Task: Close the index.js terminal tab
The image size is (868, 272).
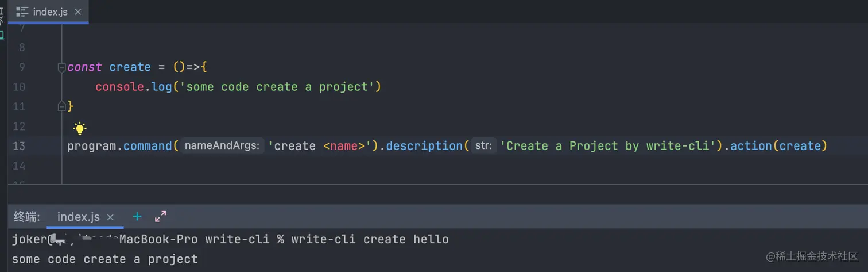Action: click(x=110, y=217)
